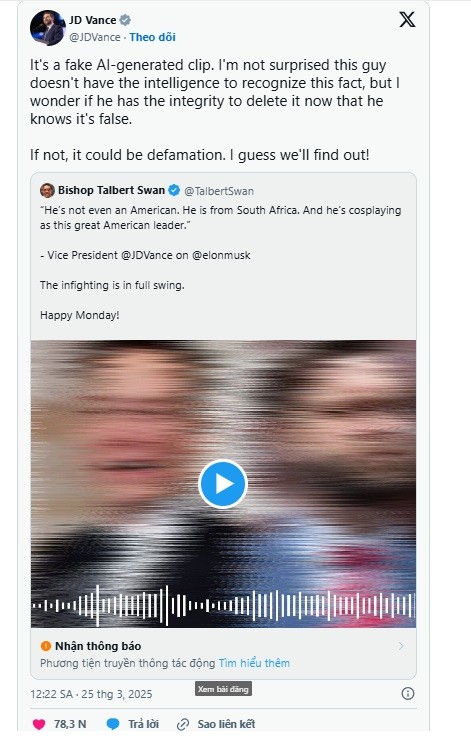Open Tìm hiểu thêm link
471x745 pixels.
point(254,663)
